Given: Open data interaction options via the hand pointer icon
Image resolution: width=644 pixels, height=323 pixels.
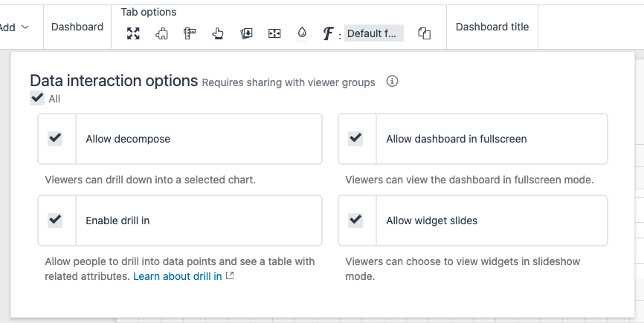Looking at the screenshot, I should point(218,33).
